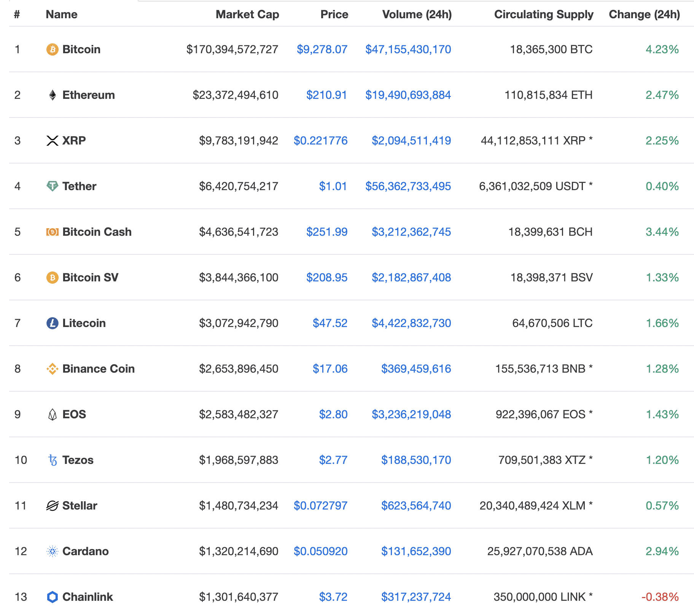
Task: Click Tether price $1.01
Action: click(333, 186)
